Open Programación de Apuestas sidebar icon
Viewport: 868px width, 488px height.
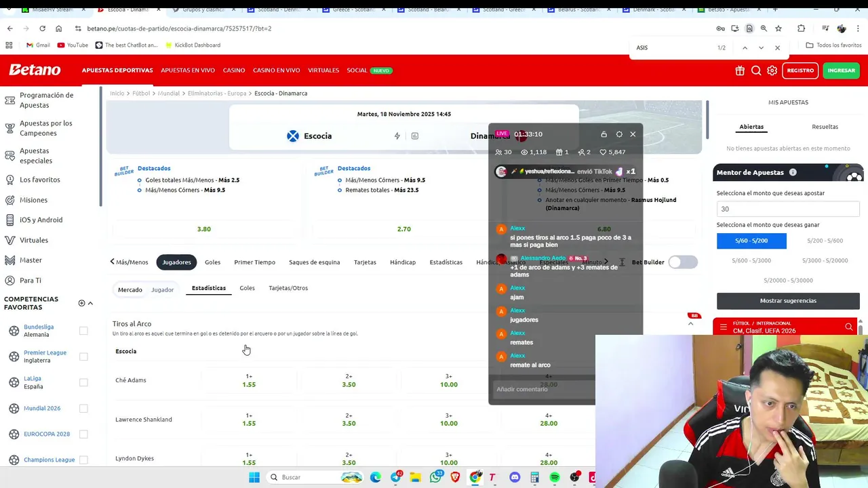tap(10, 100)
